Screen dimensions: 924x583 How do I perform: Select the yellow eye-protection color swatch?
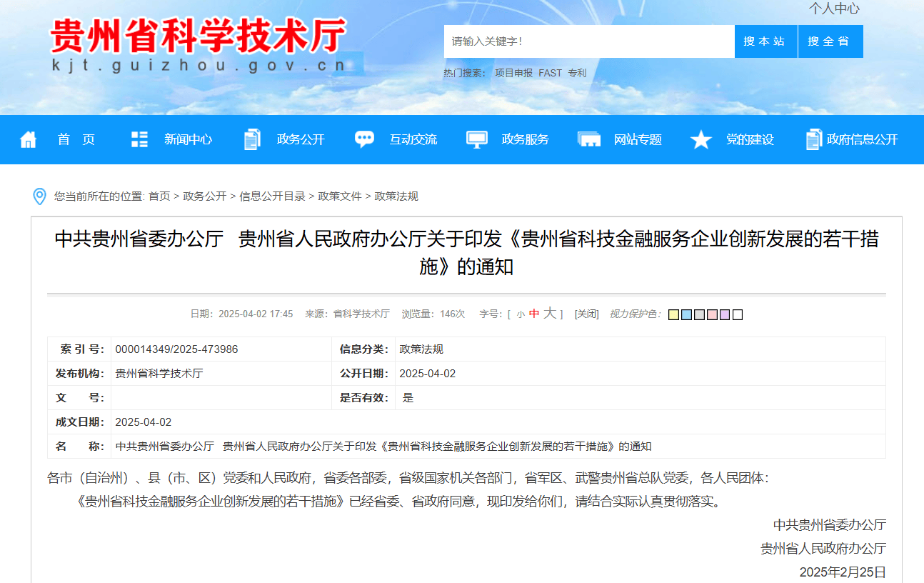click(x=673, y=314)
